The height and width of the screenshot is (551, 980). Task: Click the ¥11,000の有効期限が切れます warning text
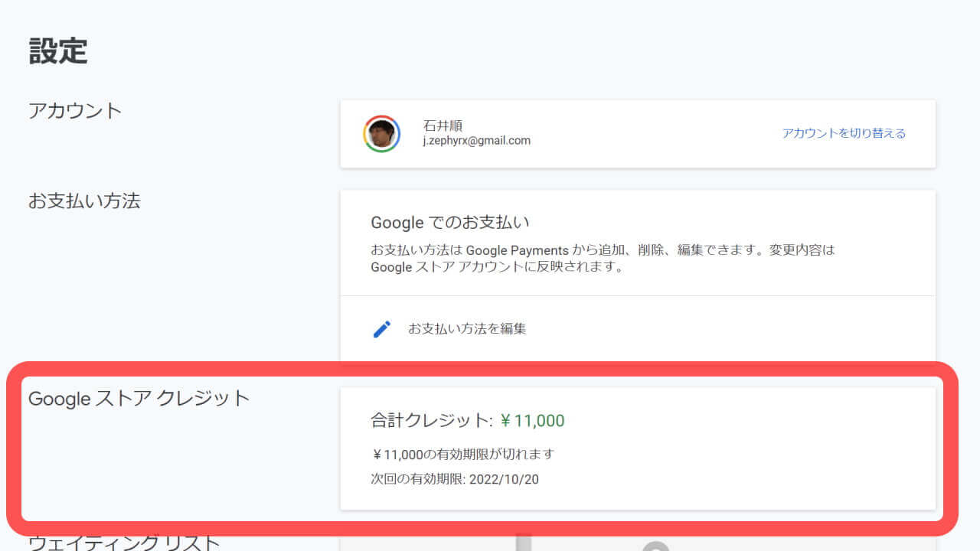(x=462, y=453)
